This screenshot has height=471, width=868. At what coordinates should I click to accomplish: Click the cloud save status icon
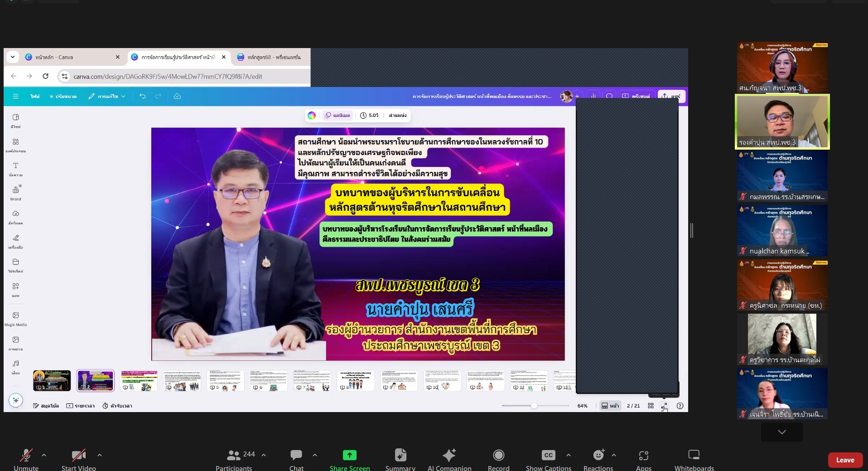(x=177, y=96)
